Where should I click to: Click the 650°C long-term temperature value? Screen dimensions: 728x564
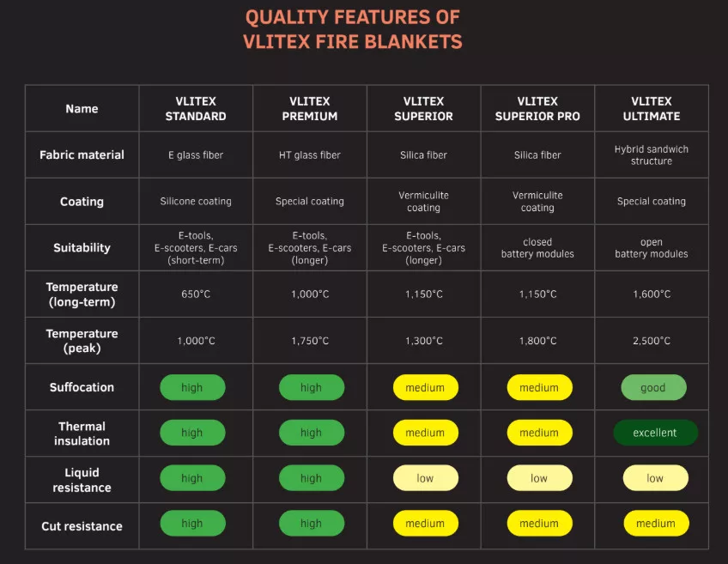point(196,294)
